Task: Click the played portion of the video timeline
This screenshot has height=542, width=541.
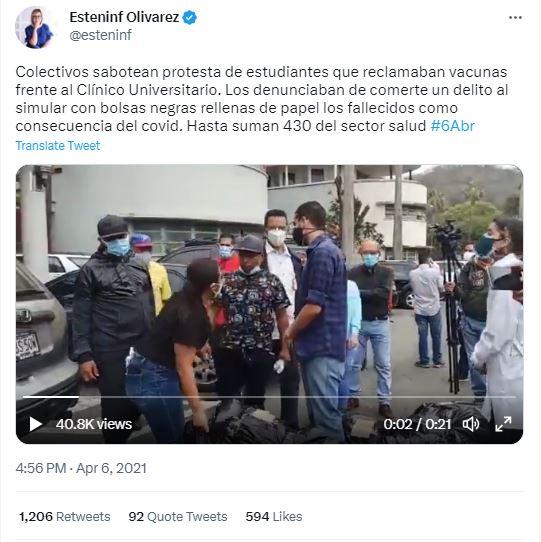Action: (x=51, y=397)
